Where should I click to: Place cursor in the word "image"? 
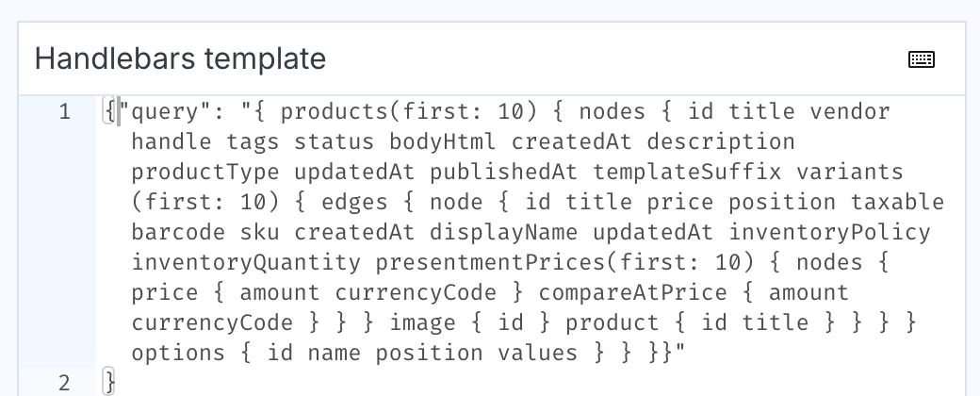(x=422, y=322)
